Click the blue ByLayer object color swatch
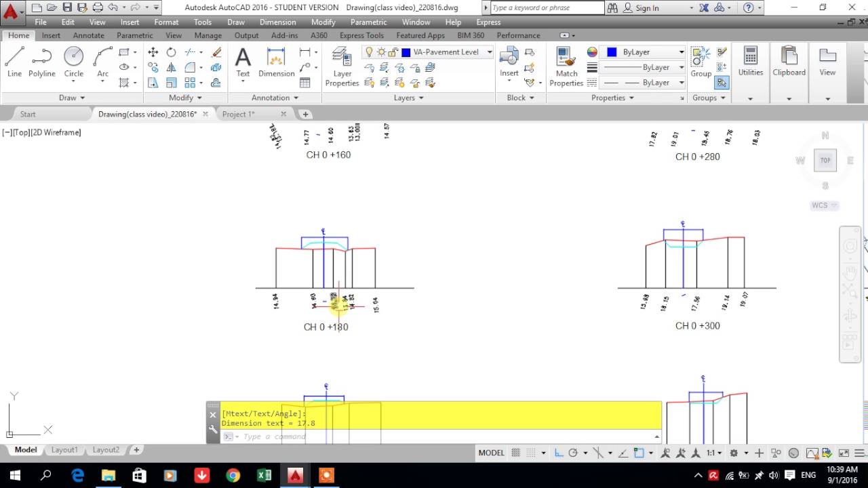Viewport: 868px width, 488px height. click(612, 52)
